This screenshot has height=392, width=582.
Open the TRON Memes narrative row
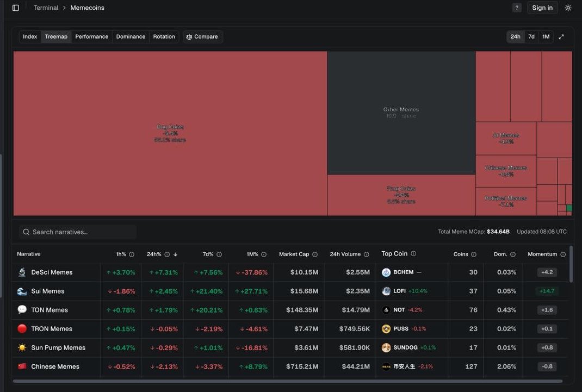pyautogui.click(x=290, y=328)
